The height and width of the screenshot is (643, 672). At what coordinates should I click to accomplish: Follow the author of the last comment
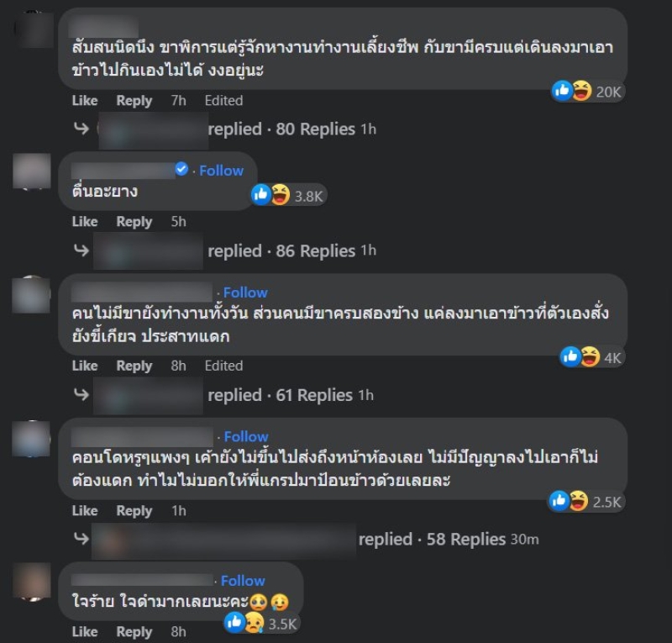click(x=243, y=581)
